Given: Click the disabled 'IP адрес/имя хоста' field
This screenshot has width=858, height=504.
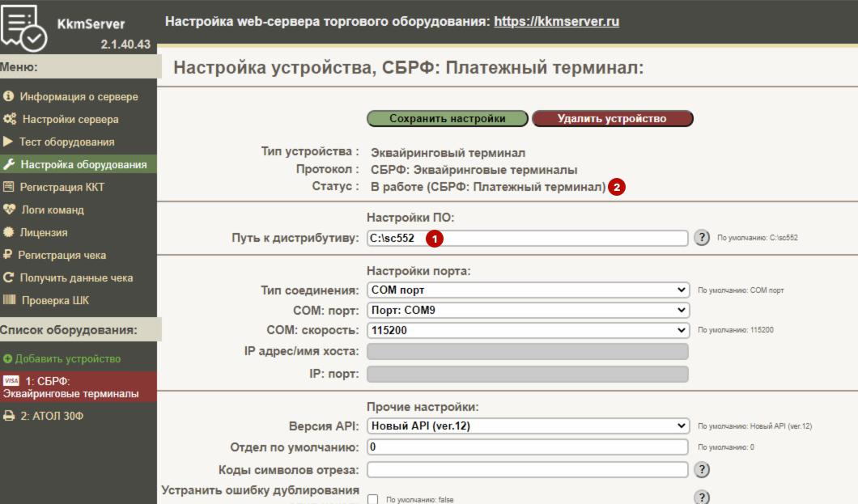Looking at the screenshot, I should [x=528, y=351].
